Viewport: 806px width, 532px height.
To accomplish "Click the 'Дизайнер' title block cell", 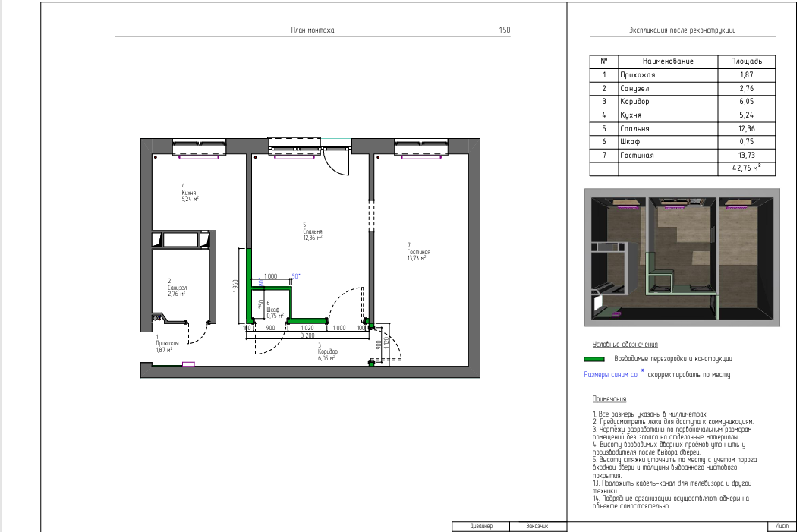I will click(x=481, y=527).
